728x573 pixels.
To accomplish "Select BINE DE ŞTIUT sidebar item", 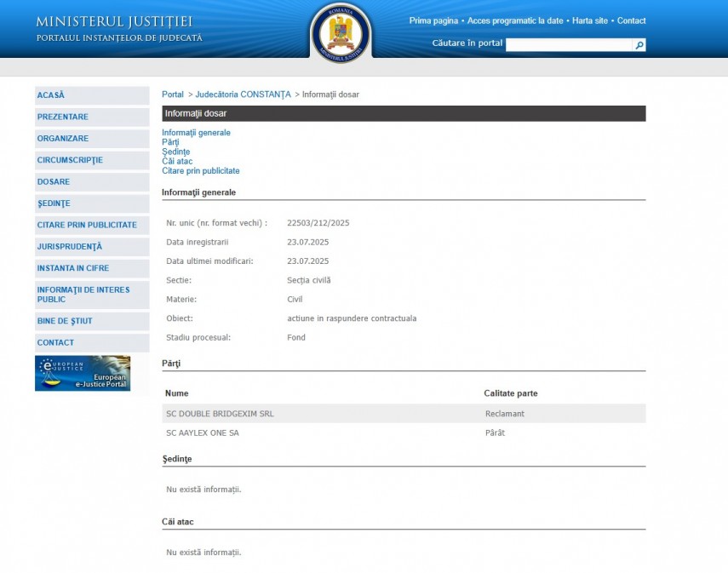I will 92,321.
